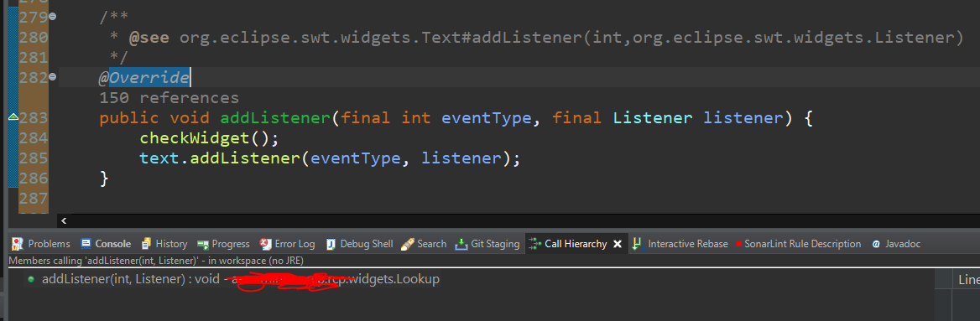Open the Interactive Rebase tab
Image resolution: width=980 pixels, height=321 pixels.
[680, 244]
